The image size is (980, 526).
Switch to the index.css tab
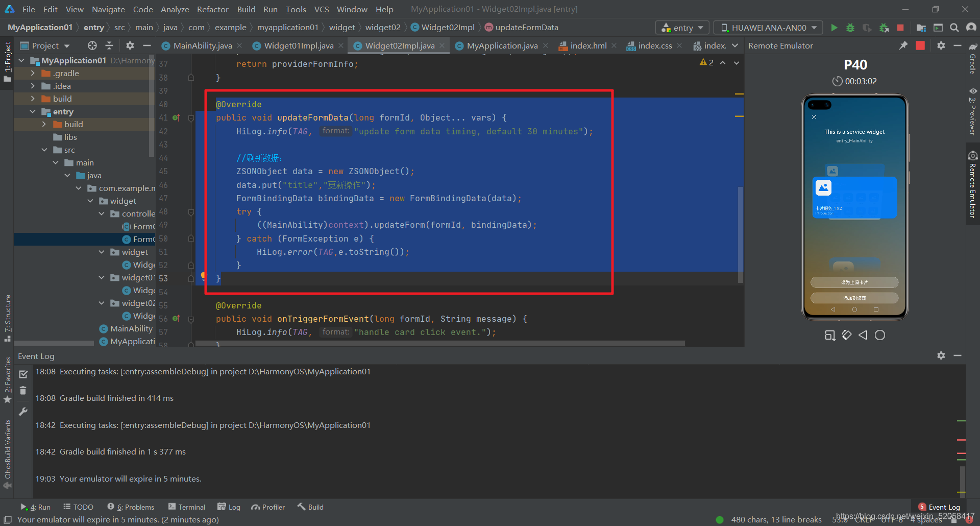click(x=655, y=45)
